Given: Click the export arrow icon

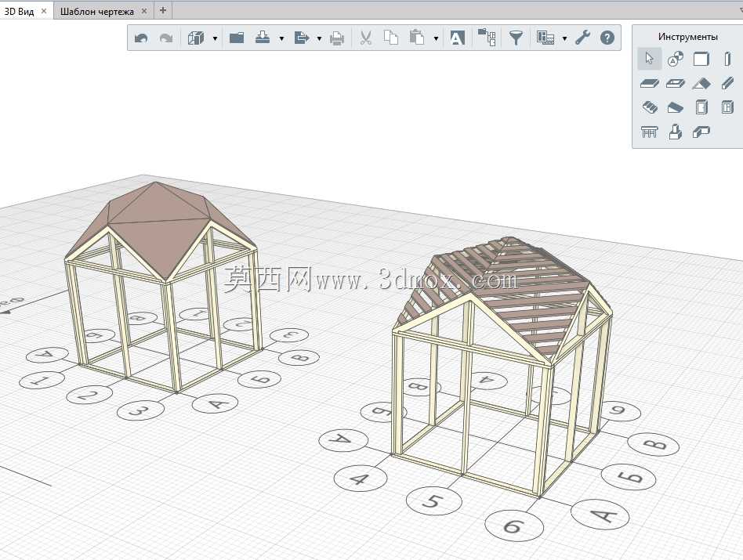Looking at the screenshot, I should [x=302, y=38].
